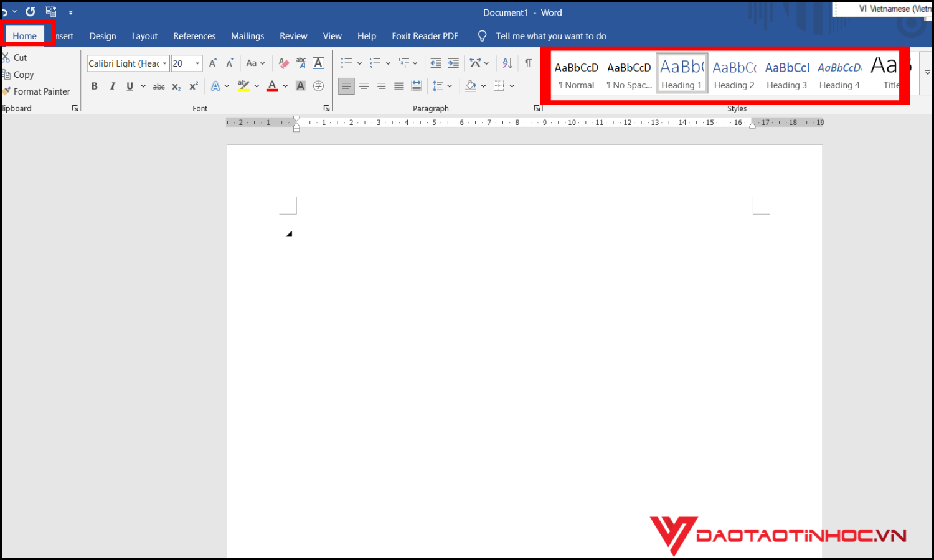Toggle Bold formatting
This screenshot has height=560, width=934.
95,86
